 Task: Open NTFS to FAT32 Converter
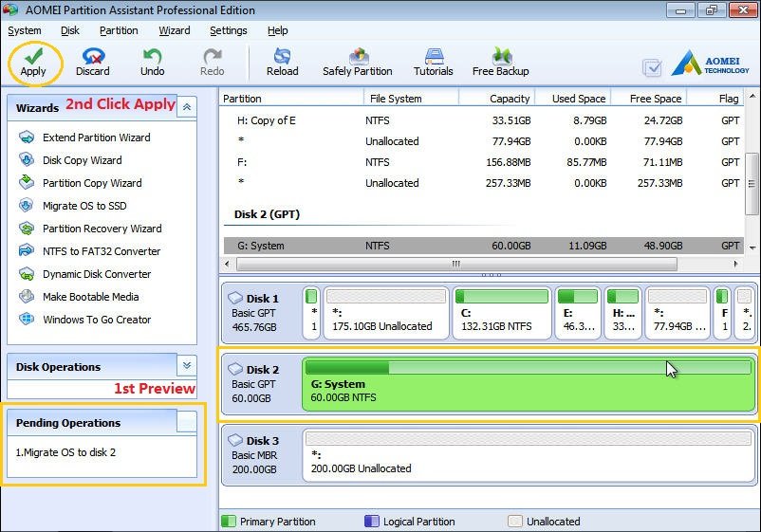(102, 251)
